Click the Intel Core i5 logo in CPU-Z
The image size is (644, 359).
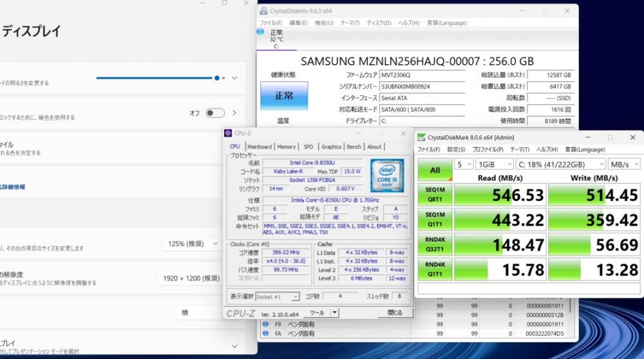point(387,175)
